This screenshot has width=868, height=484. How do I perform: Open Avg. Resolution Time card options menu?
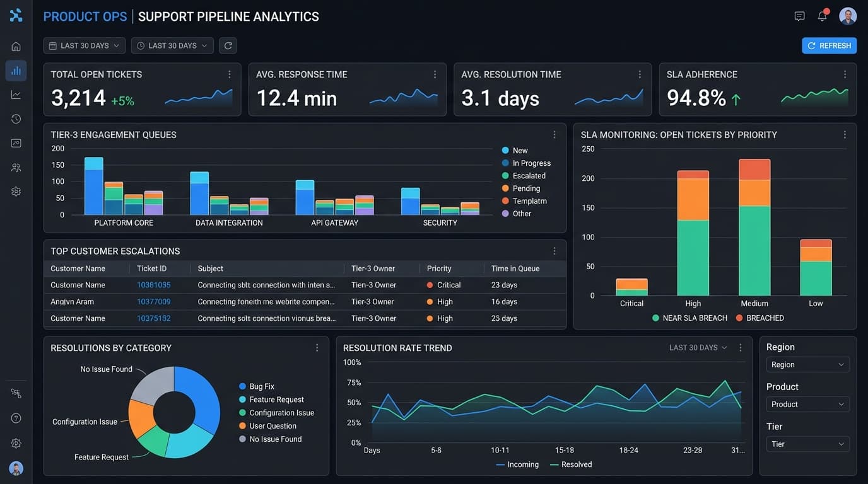click(640, 74)
